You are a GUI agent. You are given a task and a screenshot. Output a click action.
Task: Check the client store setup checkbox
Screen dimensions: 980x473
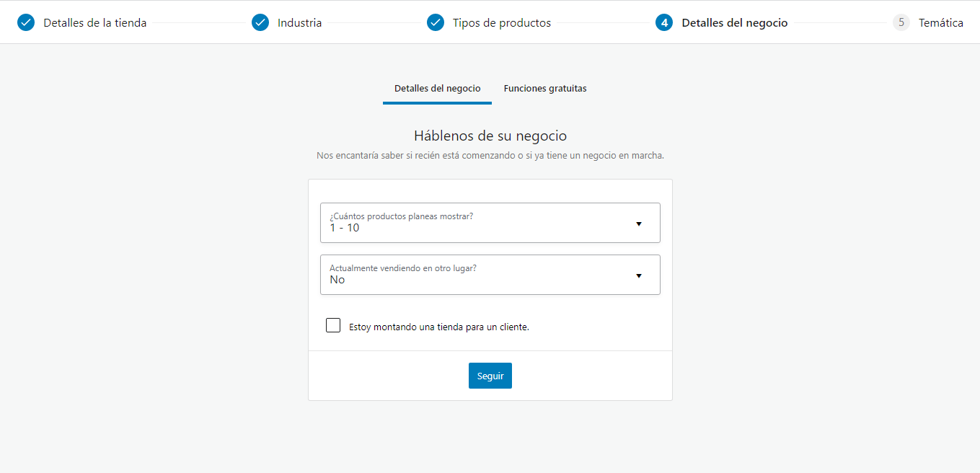[333, 325]
